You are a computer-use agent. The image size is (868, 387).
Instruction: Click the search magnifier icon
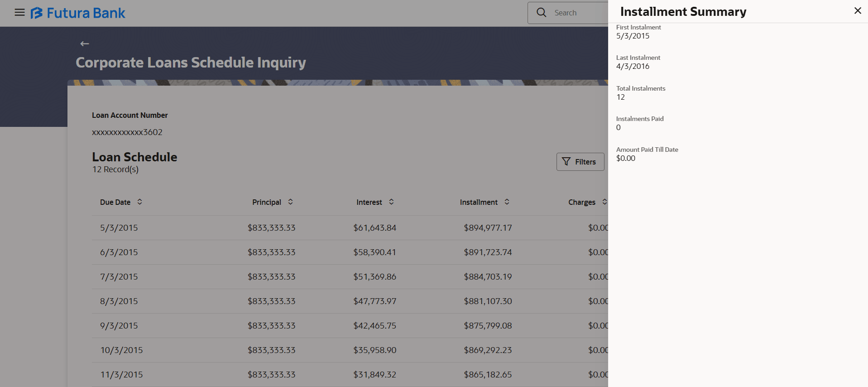541,13
